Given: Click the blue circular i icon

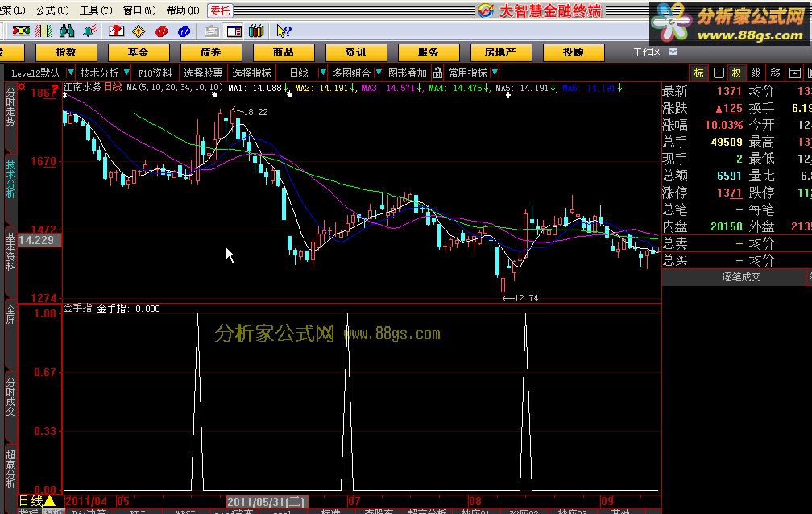Looking at the screenshot, I should click(184, 31).
